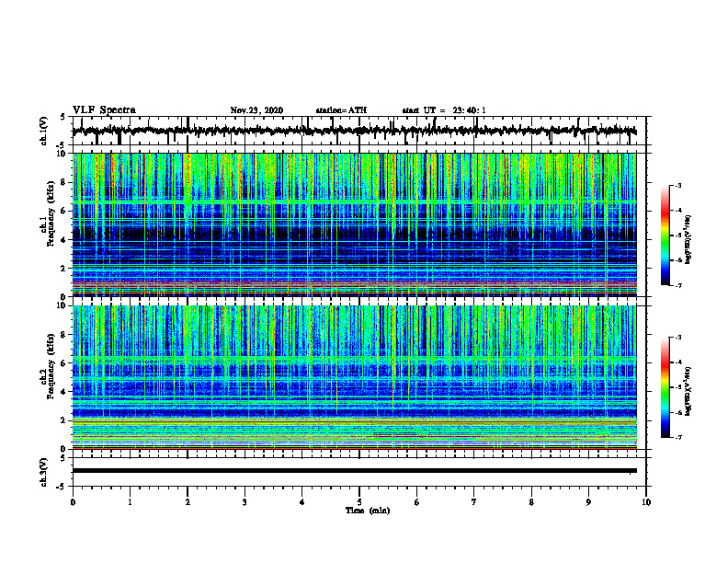Click the "-7" tick of ch.1 colorbar
Image resolution: width=728 pixels, height=563 pixels.
(678, 285)
